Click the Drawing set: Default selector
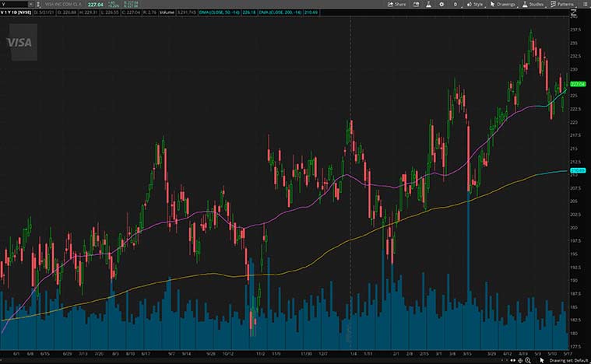This screenshot has height=364, width=591. (x=569, y=360)
